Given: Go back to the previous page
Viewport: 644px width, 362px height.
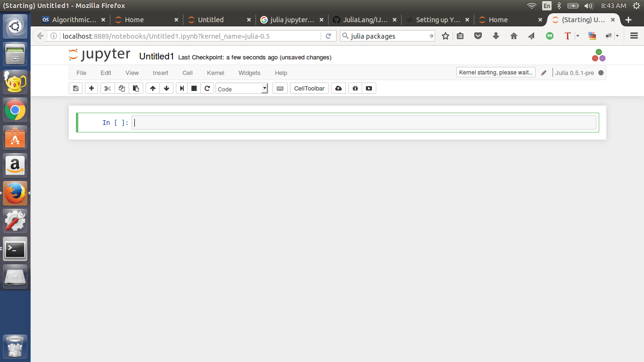Looking at the screenshot, I should [x=40, y=36].
